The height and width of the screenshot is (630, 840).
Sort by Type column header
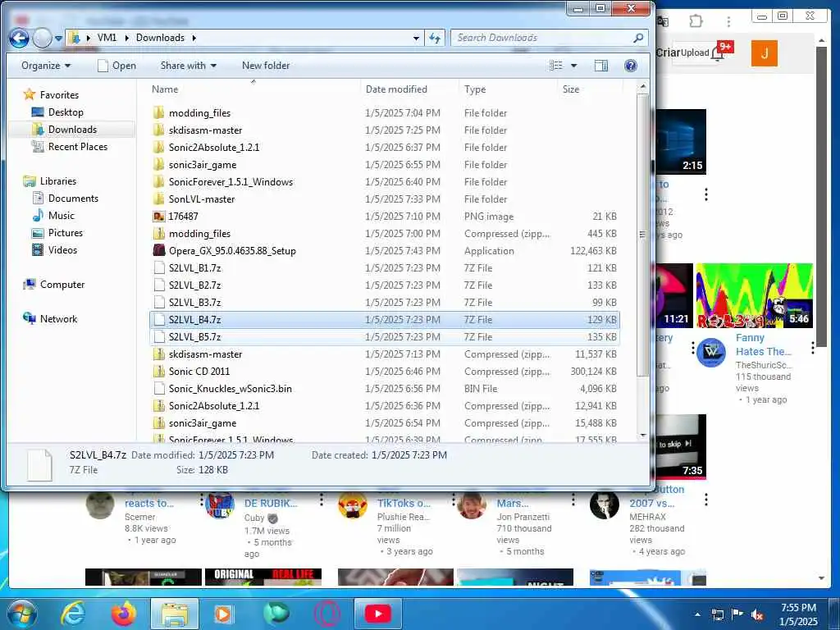coord(475,89)
